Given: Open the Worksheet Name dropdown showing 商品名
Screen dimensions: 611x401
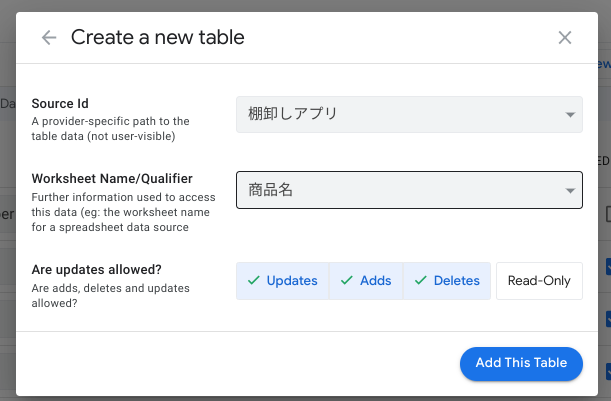Looking at the screenshot, I should click(400, 190).
